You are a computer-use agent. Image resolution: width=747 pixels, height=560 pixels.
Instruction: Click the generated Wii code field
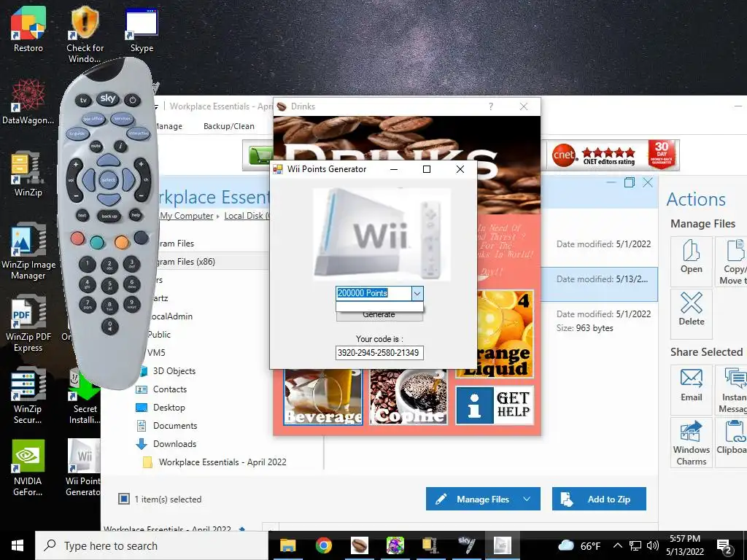(379, 353)
